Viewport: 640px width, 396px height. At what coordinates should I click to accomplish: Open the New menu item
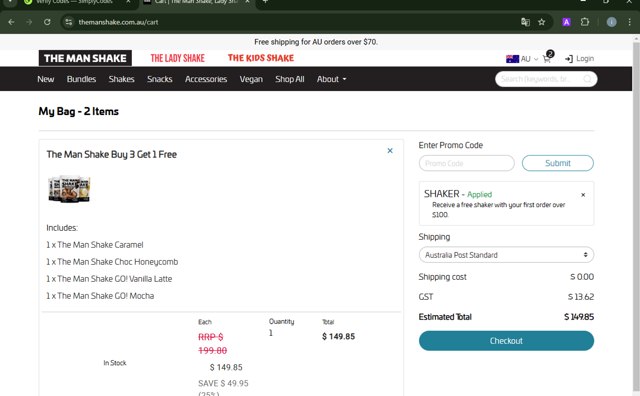coord(46,79)
